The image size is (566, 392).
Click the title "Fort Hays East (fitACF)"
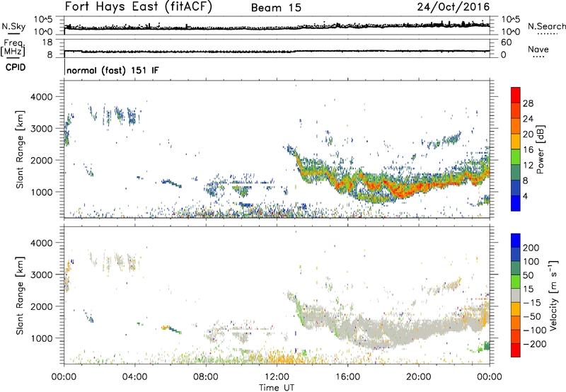click(x=138, y=6)
